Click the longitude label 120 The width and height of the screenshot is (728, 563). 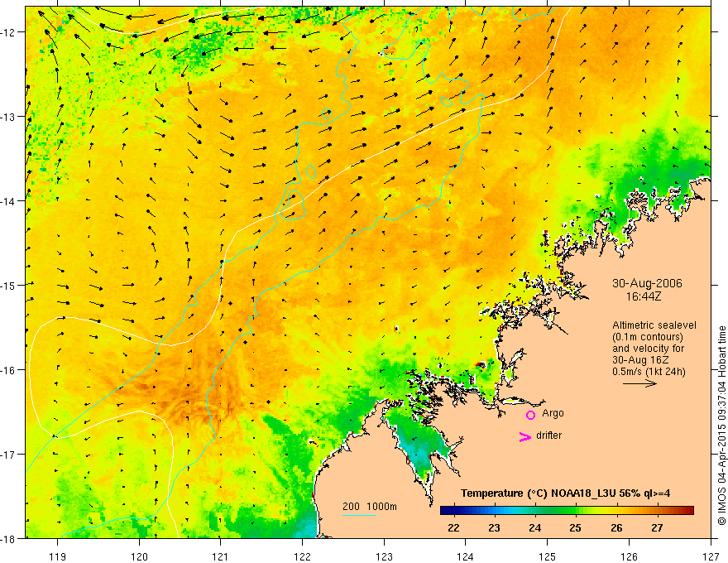pyautogui.click(x=139, y=556)
